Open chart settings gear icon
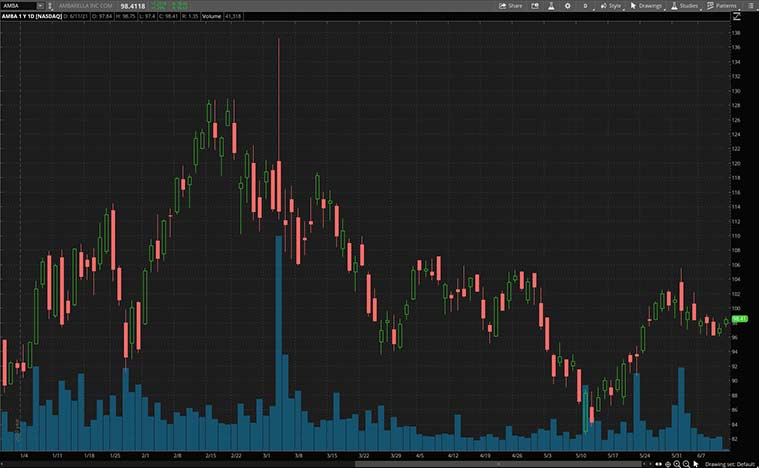This screenshot has height=468, width=759. pyautogui.click(x=567, y=5)
